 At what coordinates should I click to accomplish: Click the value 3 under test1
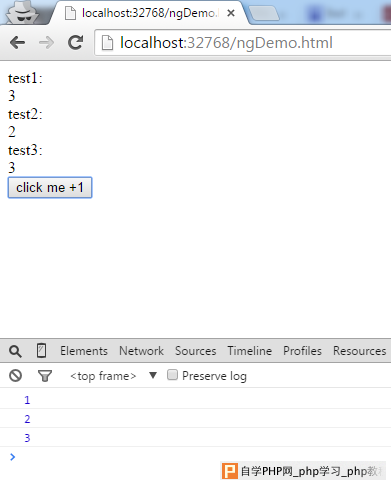[12, 96]
